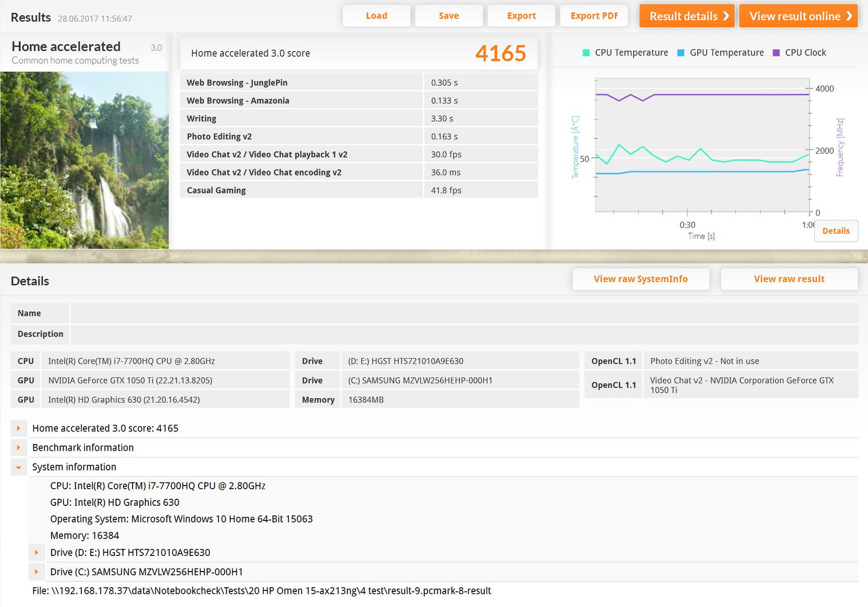Image resolution: width=868 pixels, height=607 pixels.
Task: Click the Photo Editing v2 - Not in use cell
Action: tap(751, 361)
